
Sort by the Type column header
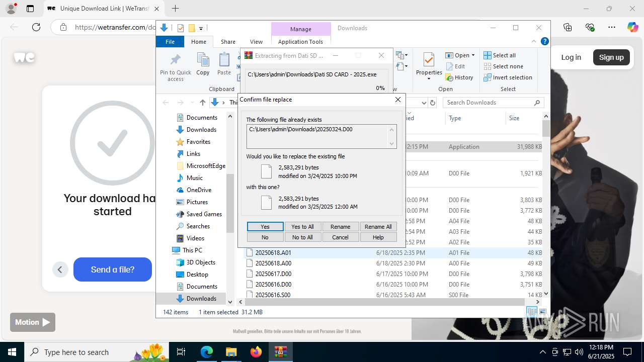[x=475, y=118]
